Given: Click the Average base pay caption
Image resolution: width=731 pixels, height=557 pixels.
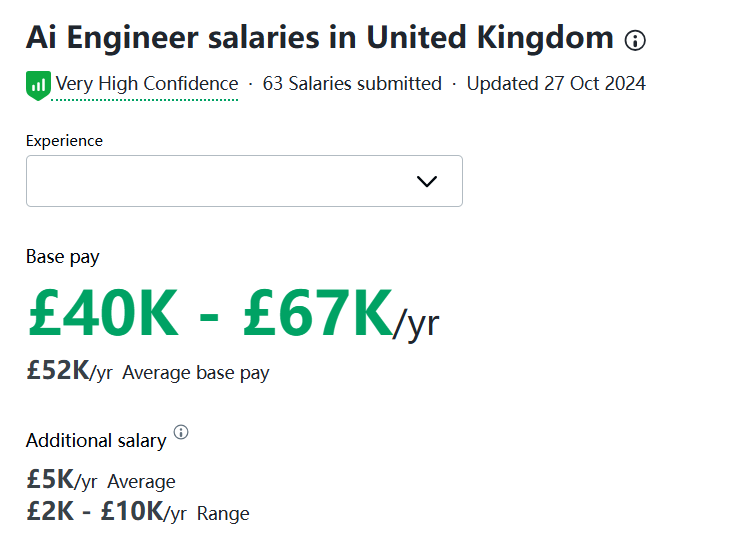Looking at the screenshot, I should (196, 373).
